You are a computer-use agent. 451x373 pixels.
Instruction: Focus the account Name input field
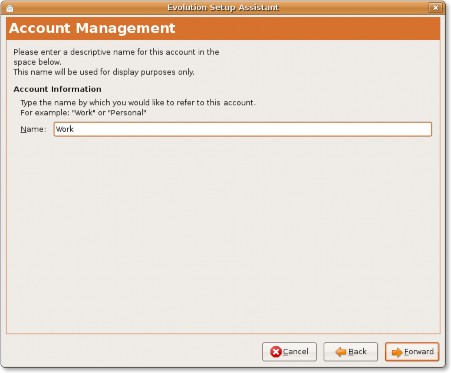point(243,129)
